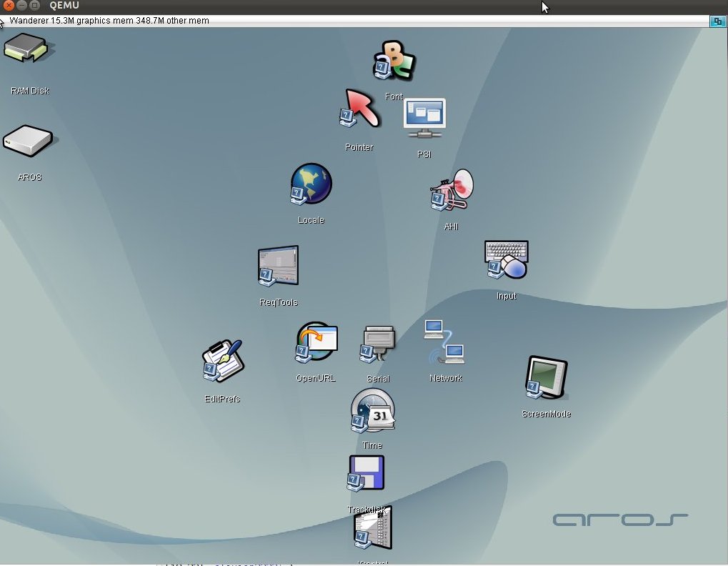Select the ReqTools preferences icon

pos(278,267)
